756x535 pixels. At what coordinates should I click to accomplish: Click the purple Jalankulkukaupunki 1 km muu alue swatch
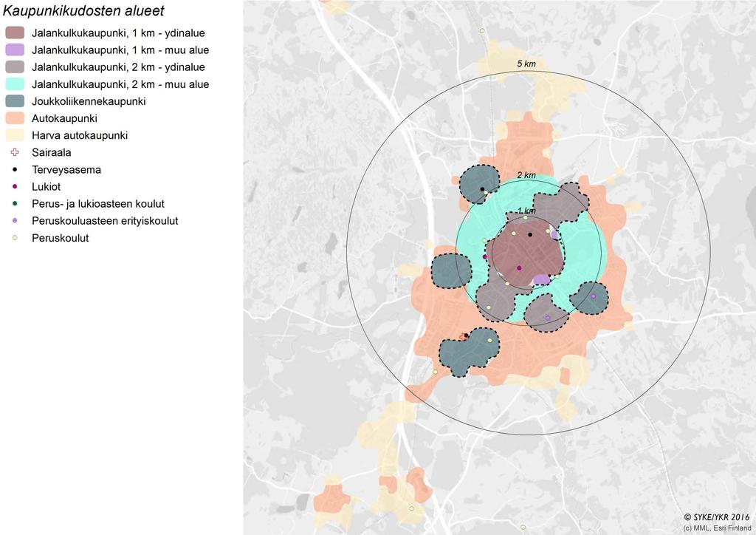[x=15, y=50]
